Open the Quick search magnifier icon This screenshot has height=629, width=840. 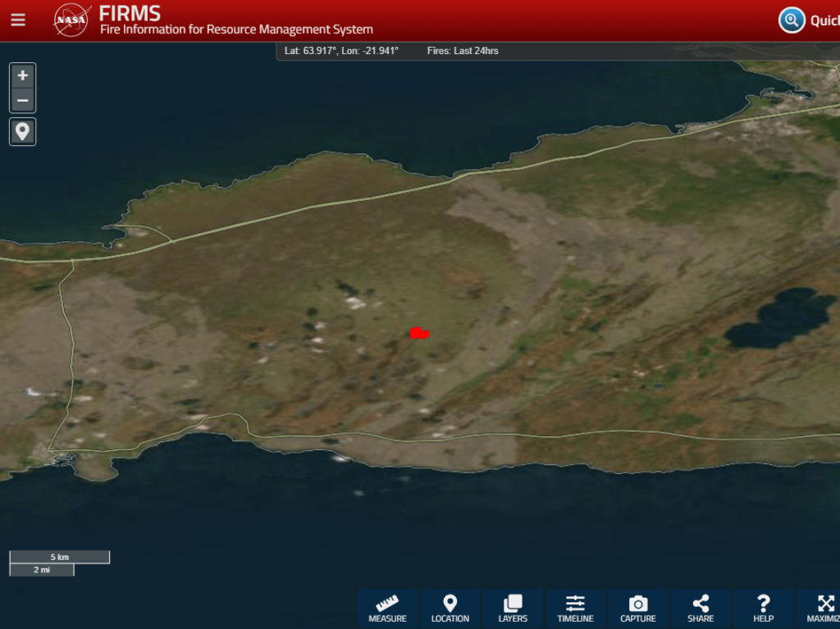pos(792,20)
